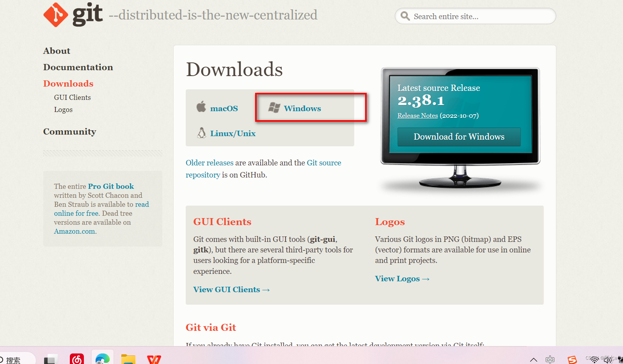Click the Git logo icon
The height and width of the screenshot is (364, 623).
tap(56, 15)
